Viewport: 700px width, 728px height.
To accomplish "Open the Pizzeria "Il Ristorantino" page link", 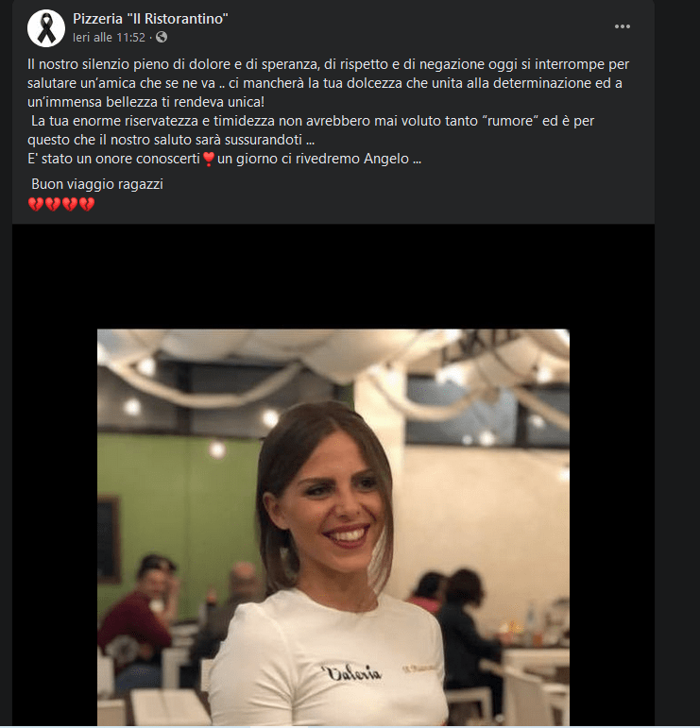I will tap(150, 19).
